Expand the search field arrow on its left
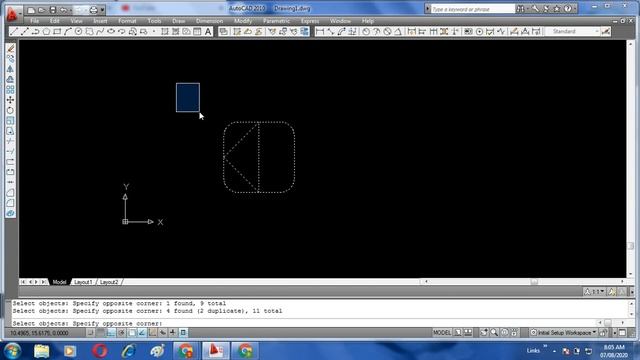The height and width of the screenshot is (360, 640). pyautogui.click(x=427, y=9)
